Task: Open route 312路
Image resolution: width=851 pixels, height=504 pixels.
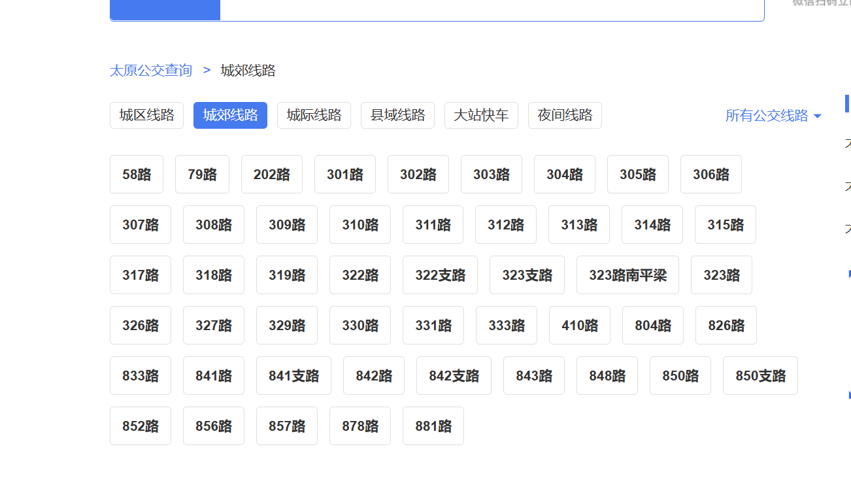Action: tap(506, 225)
